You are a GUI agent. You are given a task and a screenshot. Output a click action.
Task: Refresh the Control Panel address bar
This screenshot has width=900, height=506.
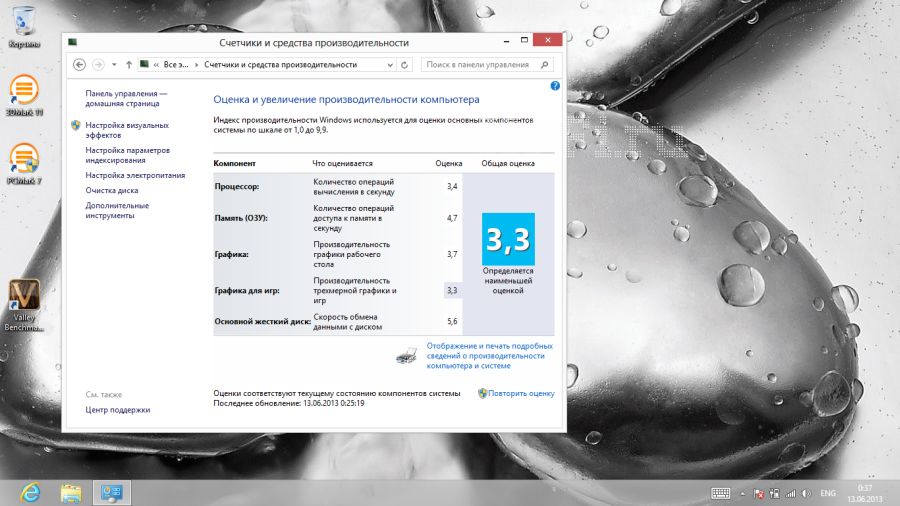[x=405, y=64]
